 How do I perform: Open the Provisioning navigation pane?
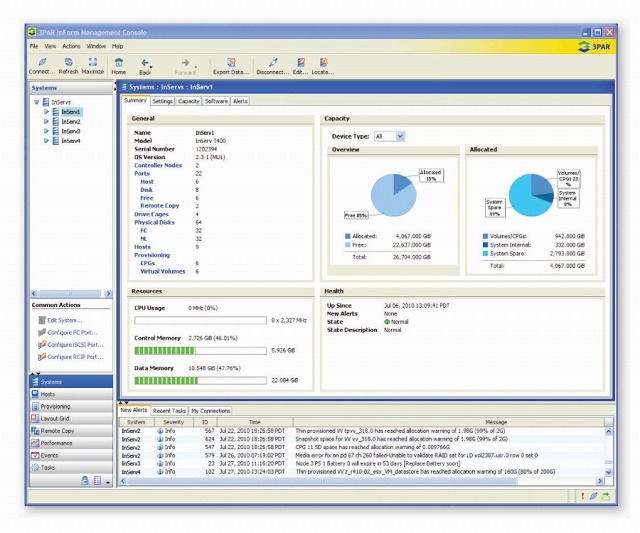pos(71,406)
